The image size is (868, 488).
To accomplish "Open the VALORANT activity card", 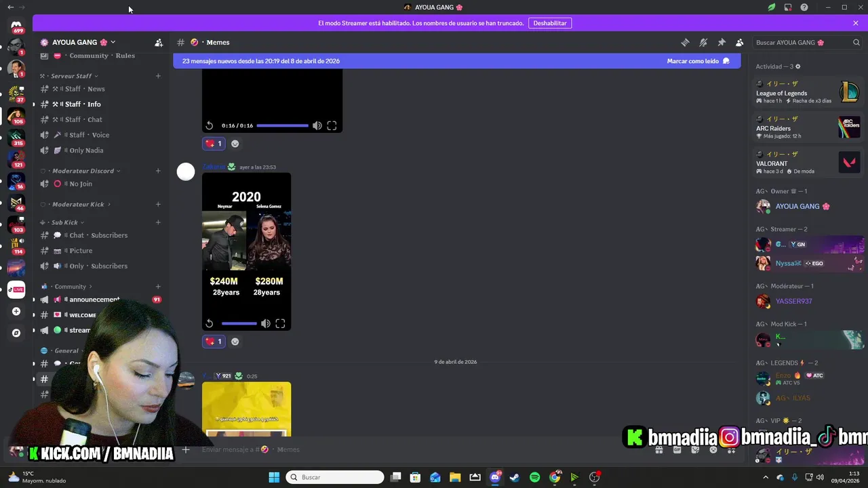I will tap(808, 163).
